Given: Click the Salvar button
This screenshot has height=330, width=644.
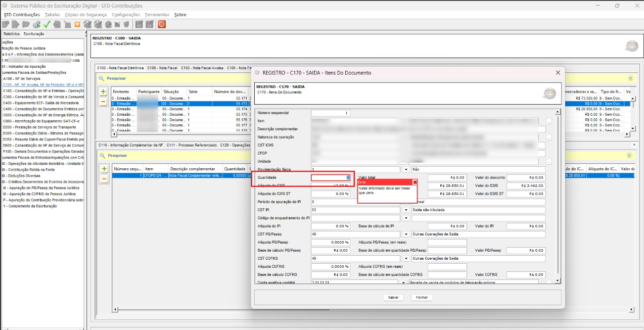Looking at the screenshot, I should coord(393,298).
